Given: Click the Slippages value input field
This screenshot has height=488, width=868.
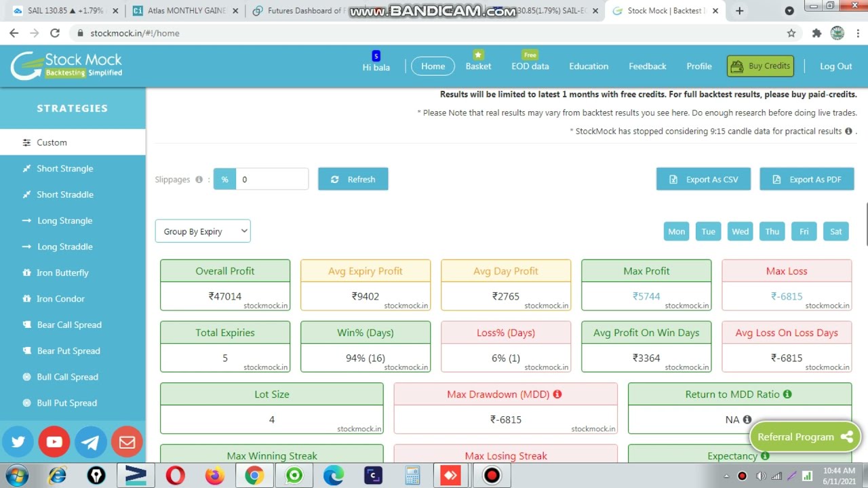Looking at the screenshot, I should pyautogui.click(x=272, y=179).
